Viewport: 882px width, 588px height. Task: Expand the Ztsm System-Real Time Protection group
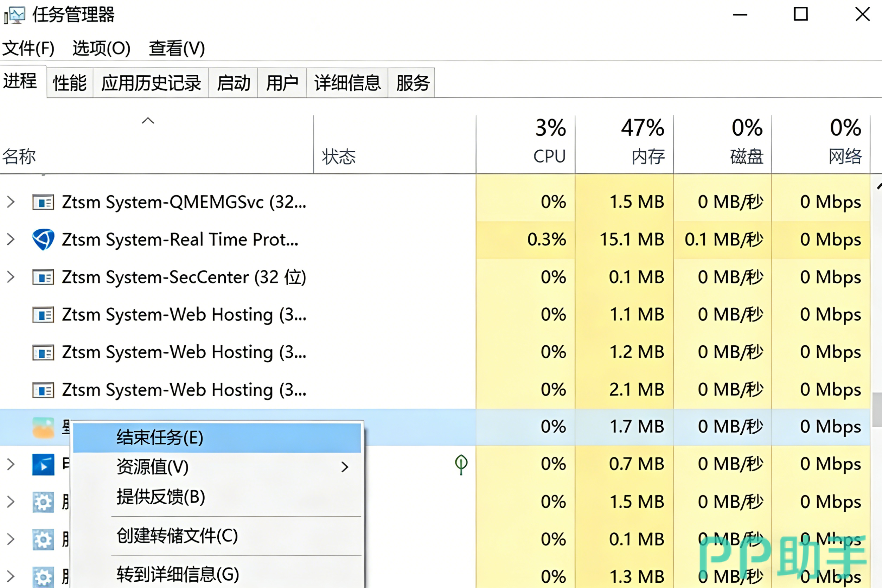click(11, 239)
